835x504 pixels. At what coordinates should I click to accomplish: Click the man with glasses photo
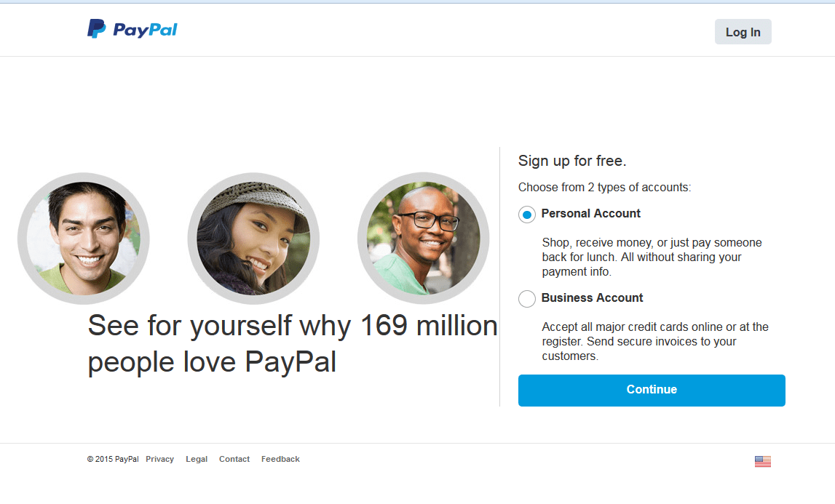tap(424, 239)
